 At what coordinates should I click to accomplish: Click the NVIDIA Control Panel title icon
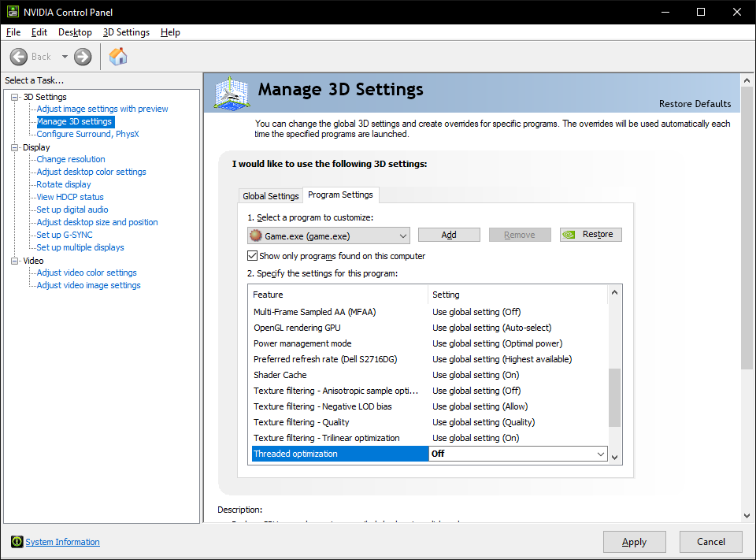coord(13,12)
